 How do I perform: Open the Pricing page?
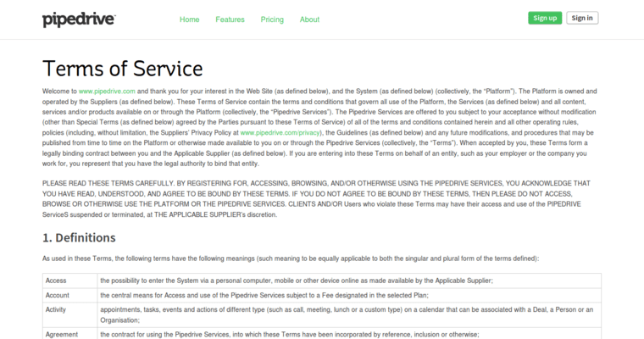click(272, 19)
